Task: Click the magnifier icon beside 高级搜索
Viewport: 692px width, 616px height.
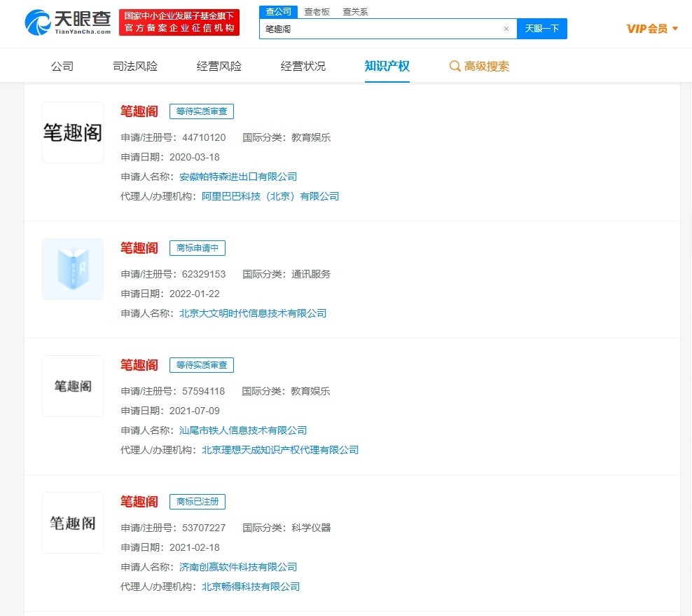Action: pos(452,65)
